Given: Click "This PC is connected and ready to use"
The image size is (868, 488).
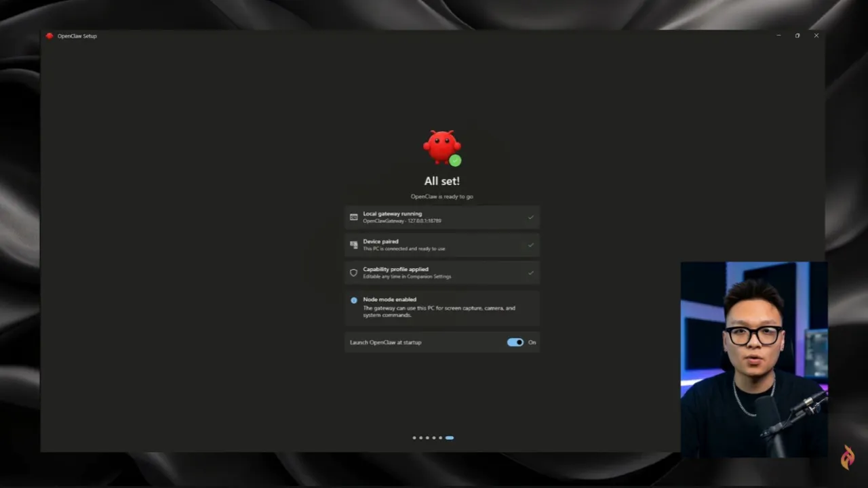Looking at the screenshot, I should [404, 249].
